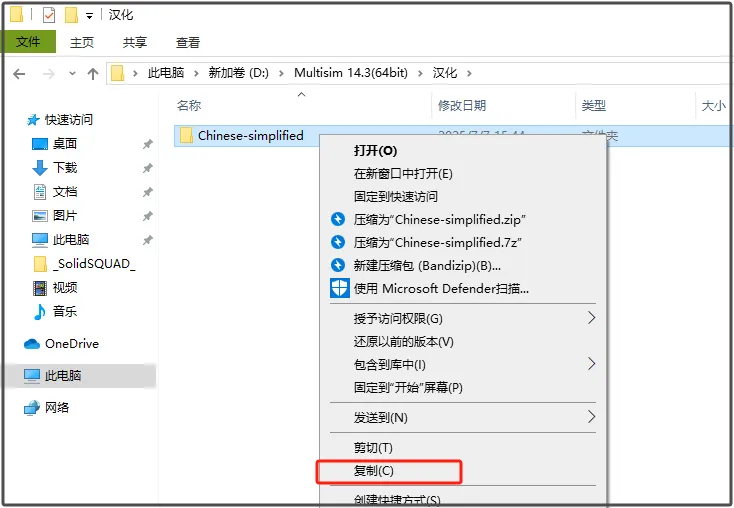Open 包含到库中(I) submenu
This screenshot has width=734, height=508.
pos(389,365)
